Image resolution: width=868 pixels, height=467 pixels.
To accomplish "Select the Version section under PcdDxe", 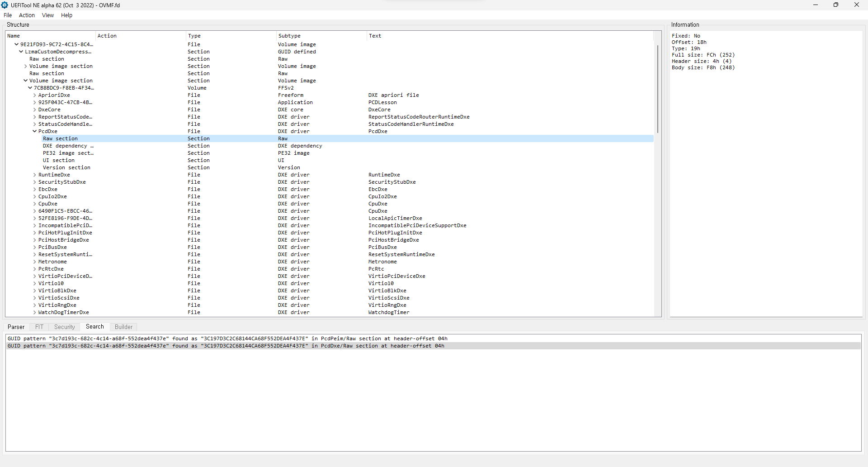I will 66,167.
